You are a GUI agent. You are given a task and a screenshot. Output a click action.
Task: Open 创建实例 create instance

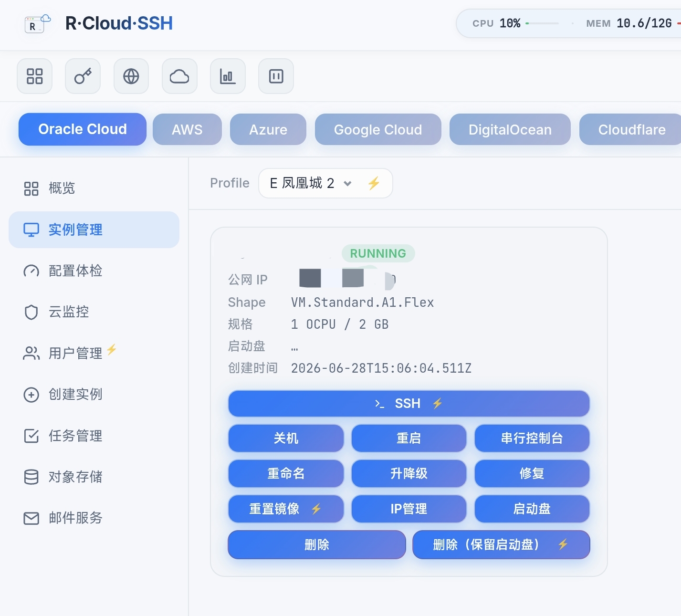(x=94, y=395)
